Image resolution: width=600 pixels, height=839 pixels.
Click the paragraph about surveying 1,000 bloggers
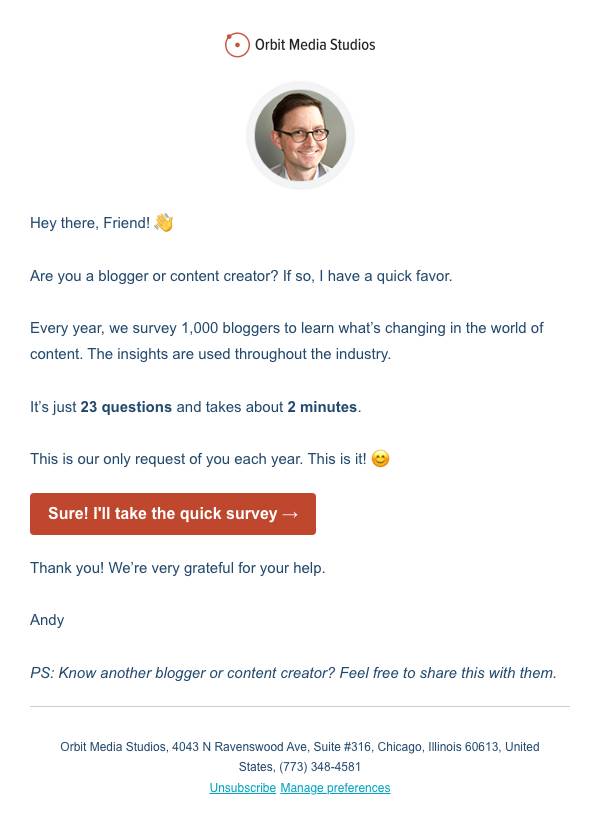pyautogui.click(x=287, y=341)
